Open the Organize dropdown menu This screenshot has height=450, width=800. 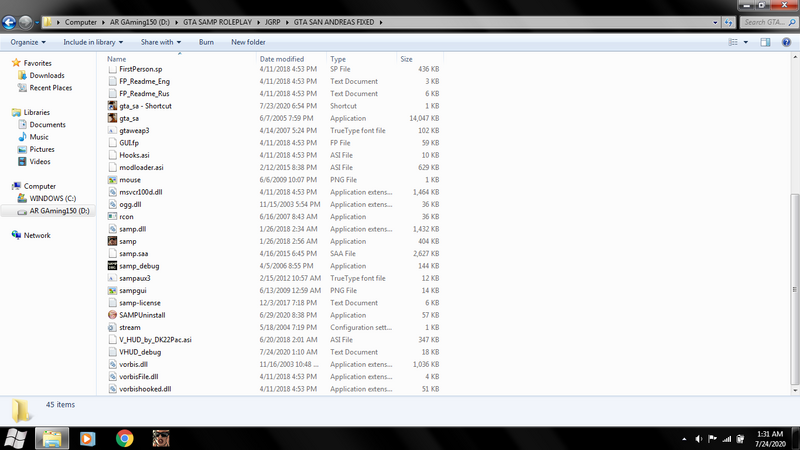(28, 42)
